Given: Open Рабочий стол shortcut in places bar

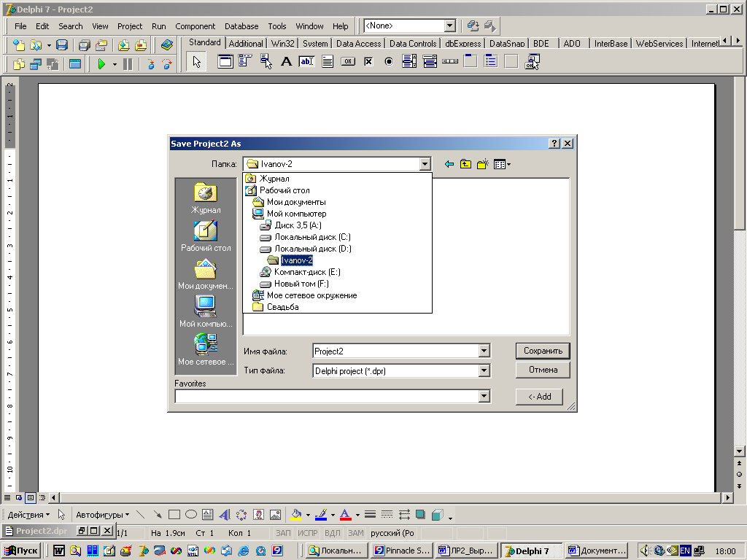Looking at the screenshot, I should point(206,236).
